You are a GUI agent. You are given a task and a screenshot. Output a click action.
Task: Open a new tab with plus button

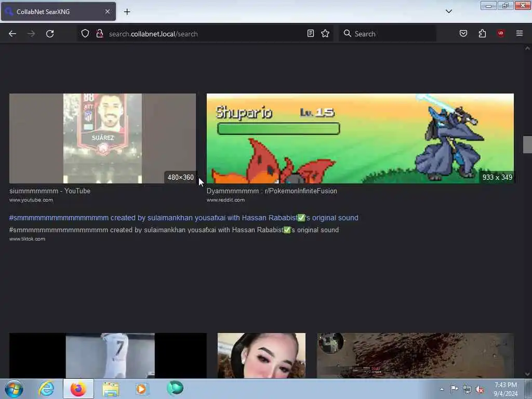click(x=127, y=12)
